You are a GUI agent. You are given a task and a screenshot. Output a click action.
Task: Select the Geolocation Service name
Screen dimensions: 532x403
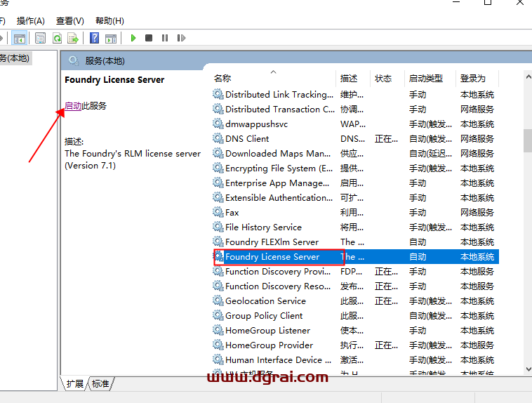[265, 301]
